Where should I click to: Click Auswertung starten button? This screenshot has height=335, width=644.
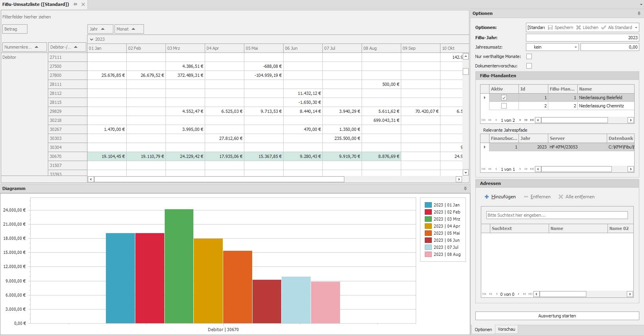(x=557, y=316)
